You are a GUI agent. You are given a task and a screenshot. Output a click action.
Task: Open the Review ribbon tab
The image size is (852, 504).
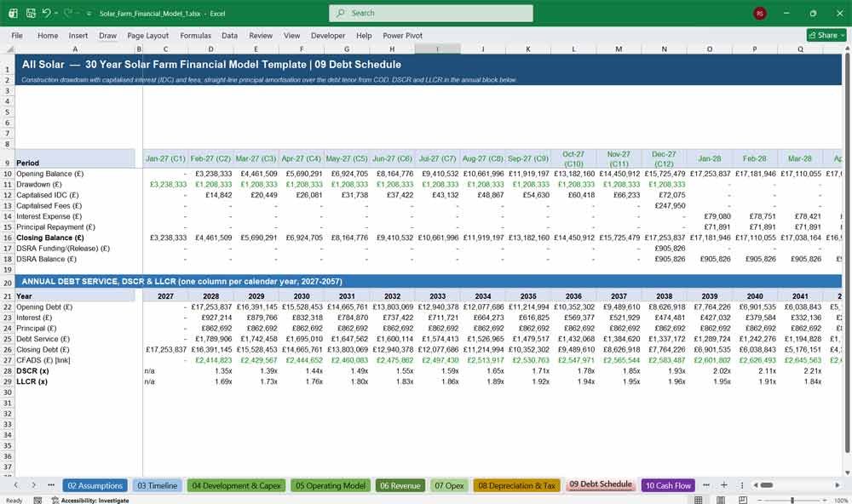[261, 35]
